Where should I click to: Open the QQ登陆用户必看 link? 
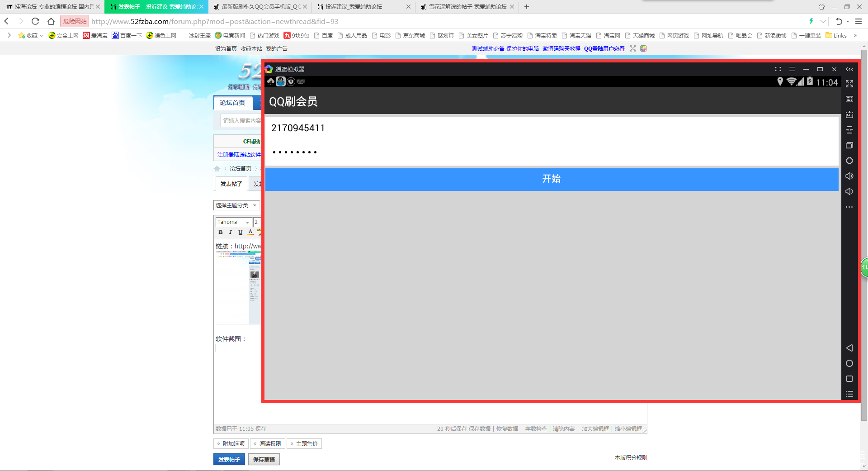pos(604,48)
